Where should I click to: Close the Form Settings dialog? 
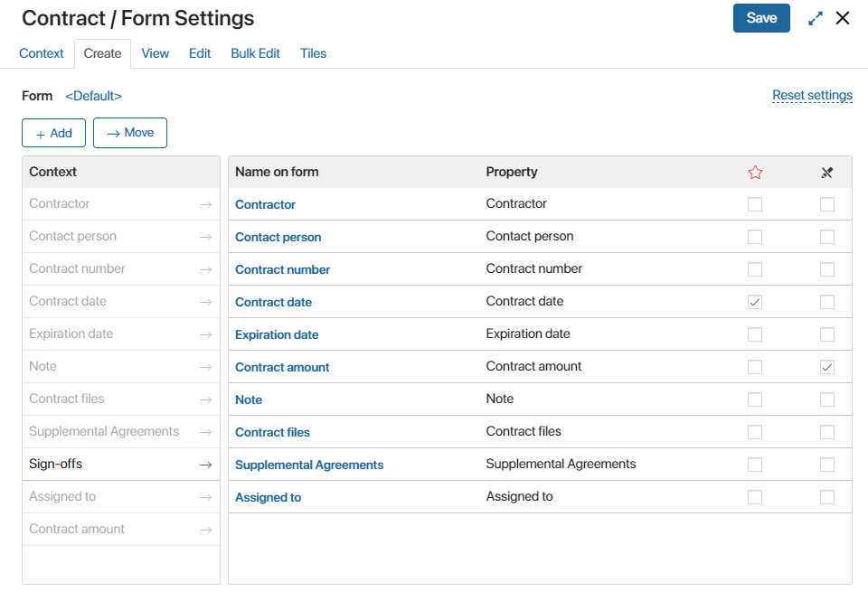point(843,18)
